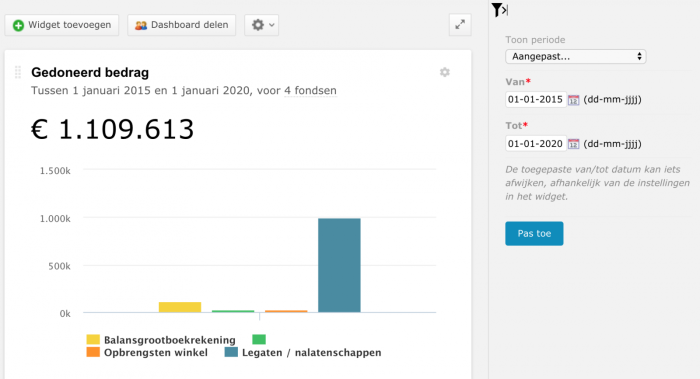Select the thin orange bar in chart
This screenshot has height=379, width=700.
(286, 311)
